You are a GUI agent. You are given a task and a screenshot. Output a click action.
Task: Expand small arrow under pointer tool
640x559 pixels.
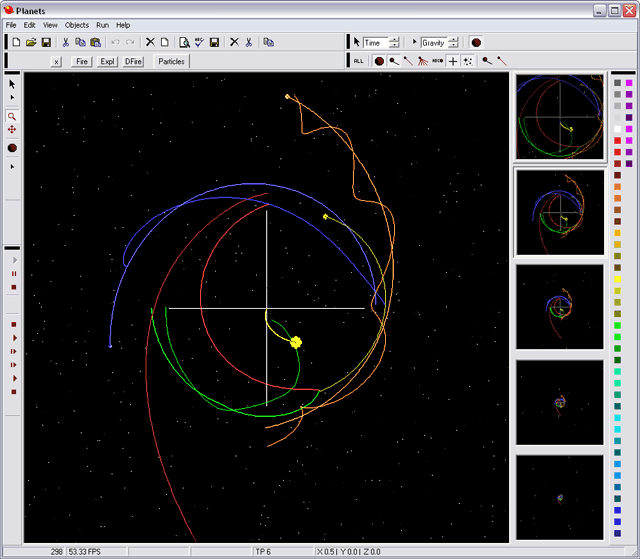(12, 98)
